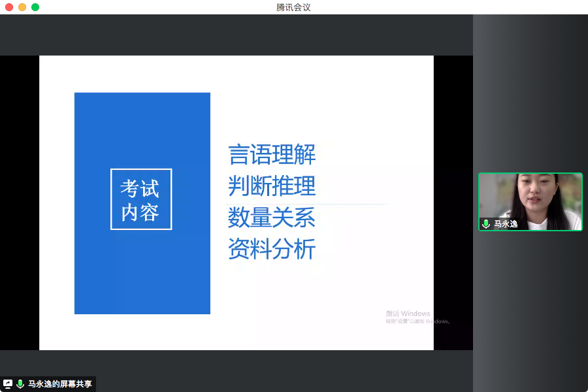Minimize the meeting window with the yellow button

point(22,7)
